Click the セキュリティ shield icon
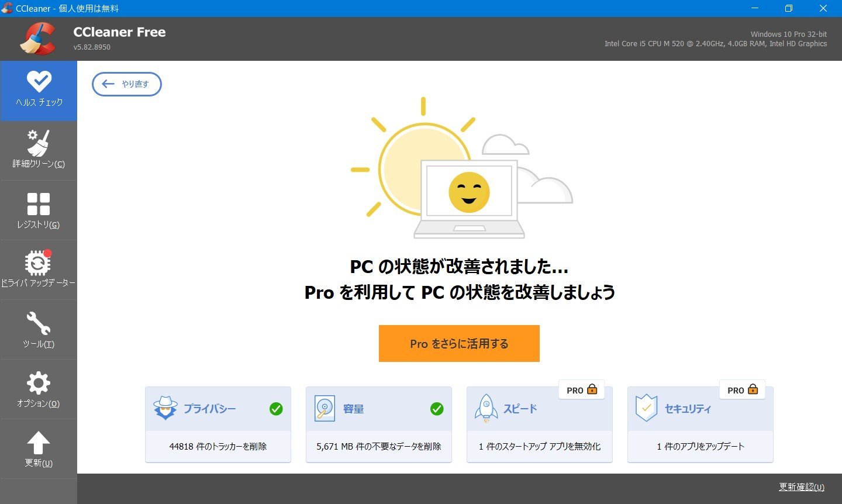The height and width of the screenshot is (504, 842). tap(646, 408)
